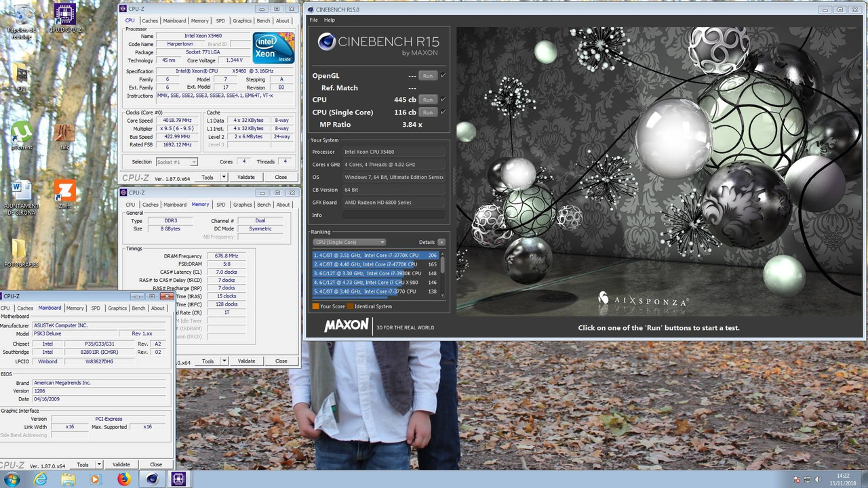Click the Identical System brown swatch
868x488 pixels.
(x=350, y=306)
